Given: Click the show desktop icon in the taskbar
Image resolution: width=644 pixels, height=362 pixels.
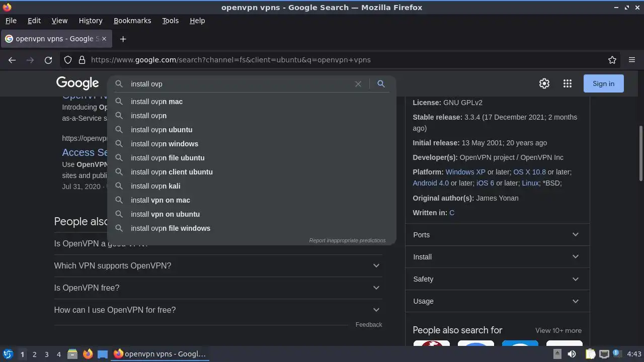Looking at the screenshot, I should (103, 354).
